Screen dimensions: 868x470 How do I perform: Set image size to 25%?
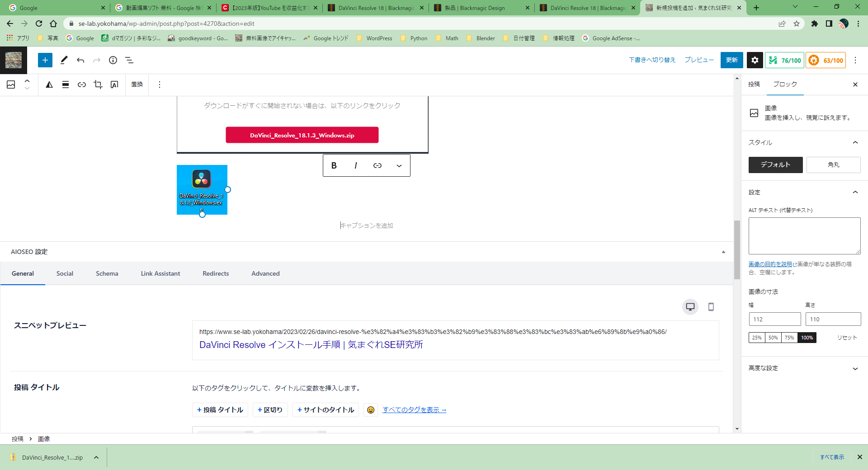tap(757, 338)
